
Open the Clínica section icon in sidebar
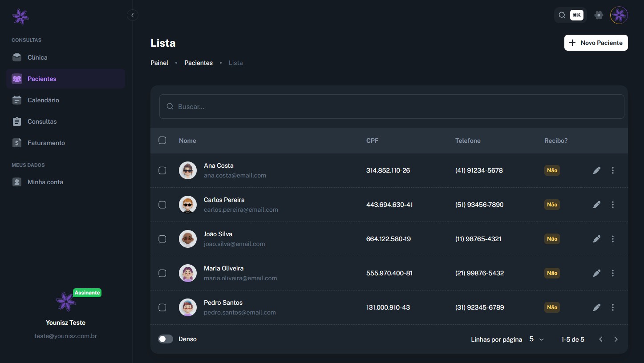click(16, 57)
